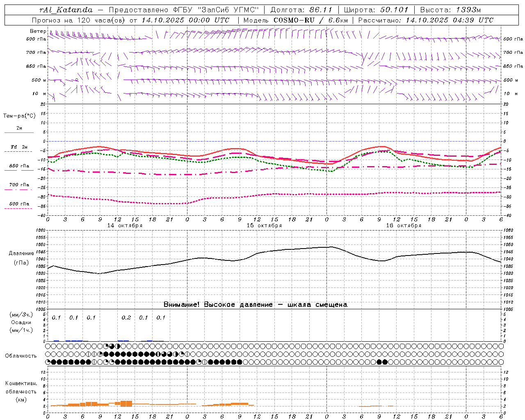Click the '0.2' precipitation value
This screenshot has width=525, height=420.
(126, 317)
